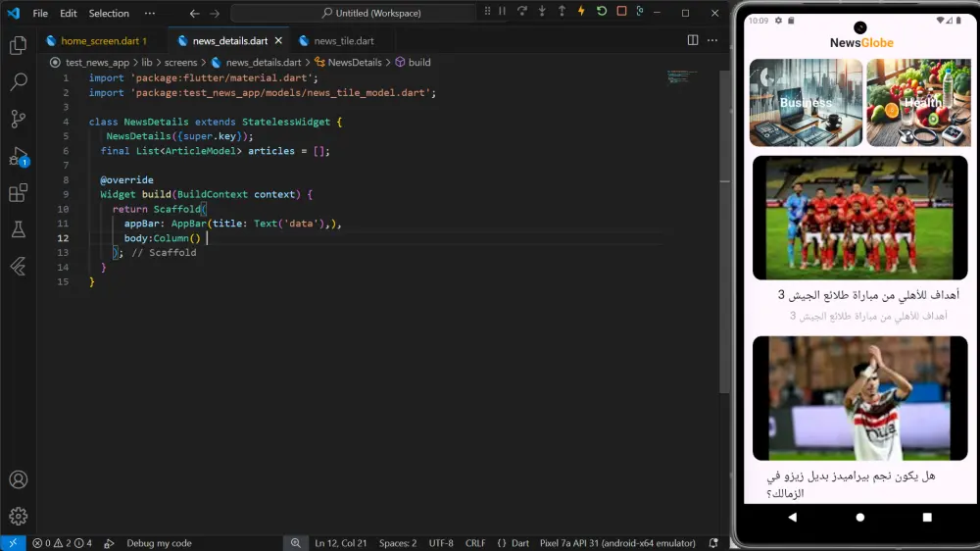The height and width of the screenshot is (551, 980).
Task: Open the Run and Debug view
Action: pyautogui.click(x=18, y=157)
